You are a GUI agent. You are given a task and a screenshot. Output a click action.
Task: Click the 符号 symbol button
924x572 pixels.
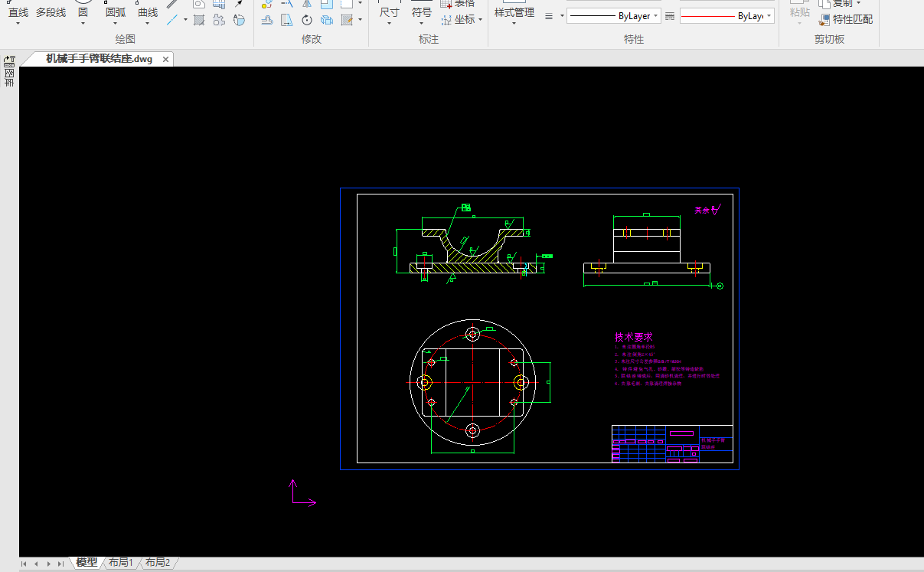[x=422, y=13]
